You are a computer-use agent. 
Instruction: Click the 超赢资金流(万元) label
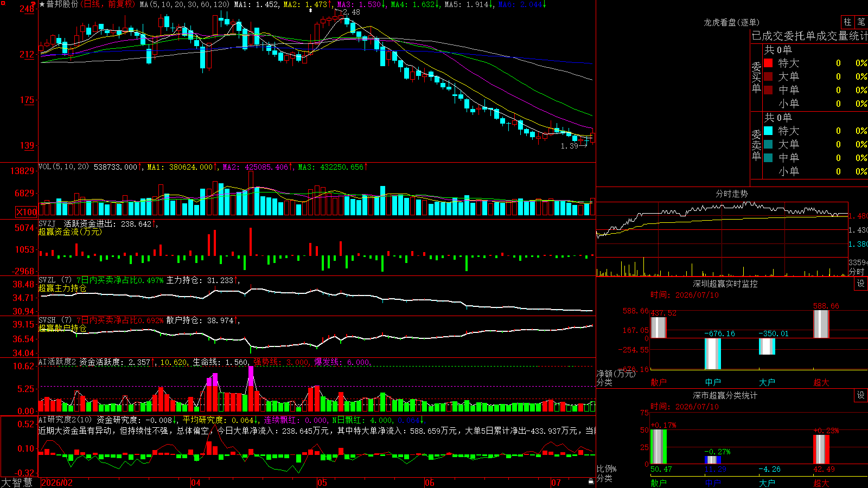(x=70, y=232)
